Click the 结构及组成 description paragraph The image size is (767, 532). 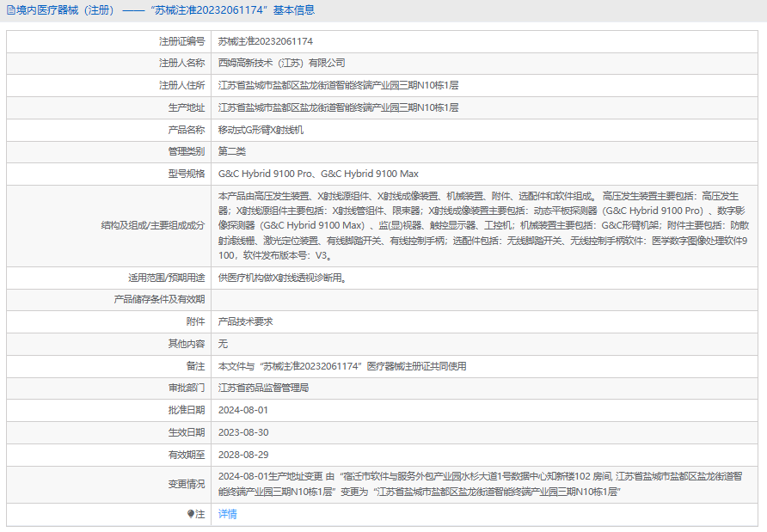(x=486, y=226)
